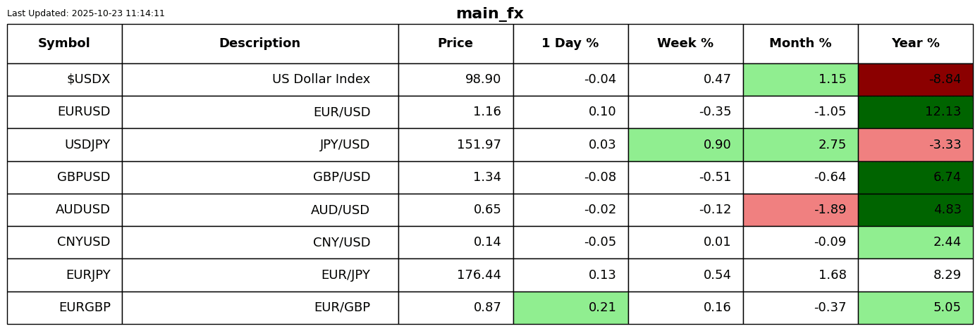
Task: Select the Price column header
Action: click(455, 44)
